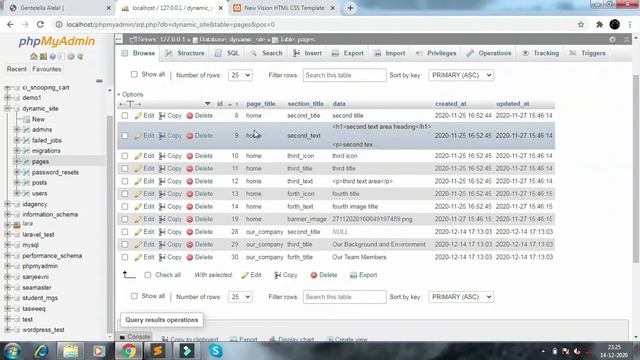Open the Insert tab
The image size is (640, 360).
(x=307, y=53)
